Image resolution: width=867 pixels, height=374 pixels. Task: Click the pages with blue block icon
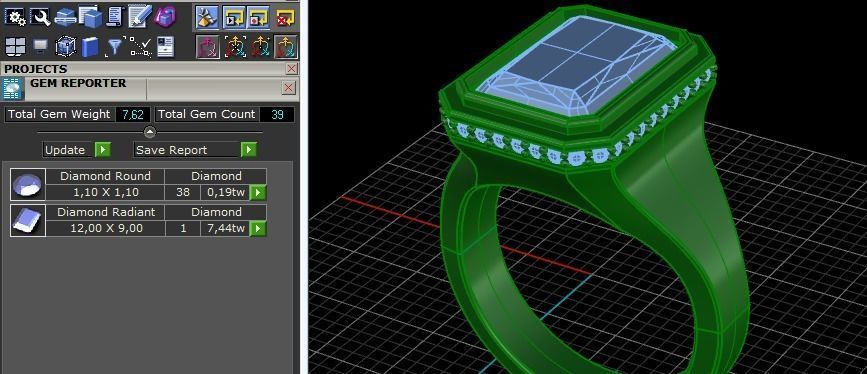(90, 17)
